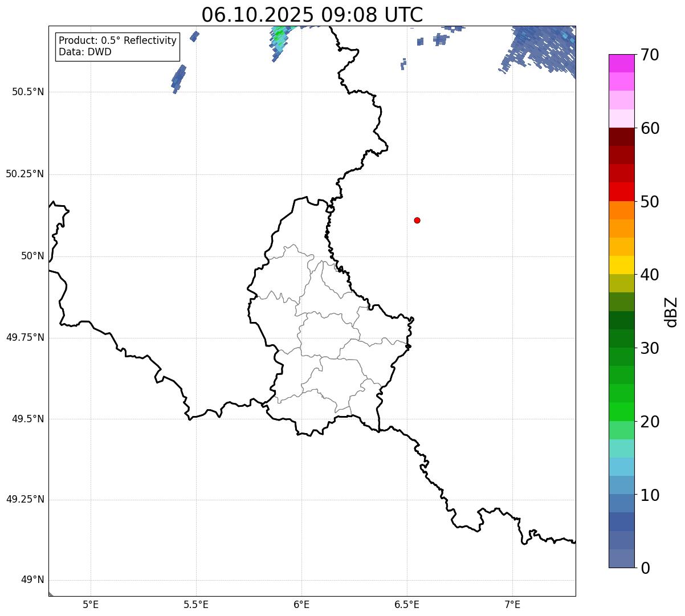
Task: Click the 7°E longitude label
Action: pyautogui.click(x=512, y=605)
